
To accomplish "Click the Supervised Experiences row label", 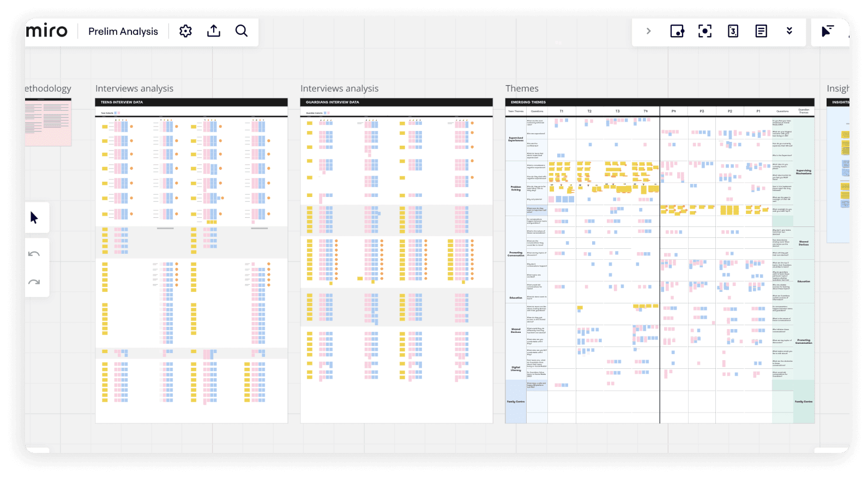I will coord(516,139).
